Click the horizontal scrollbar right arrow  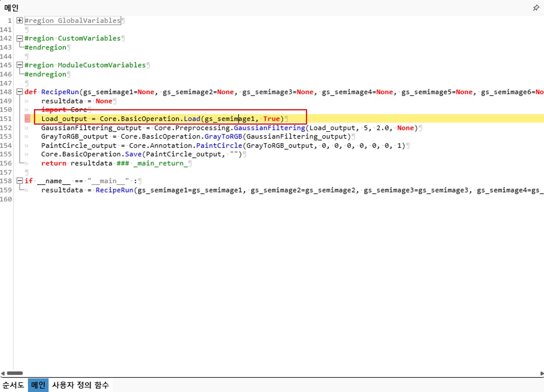pyautogui.click(x=541, y=373)
